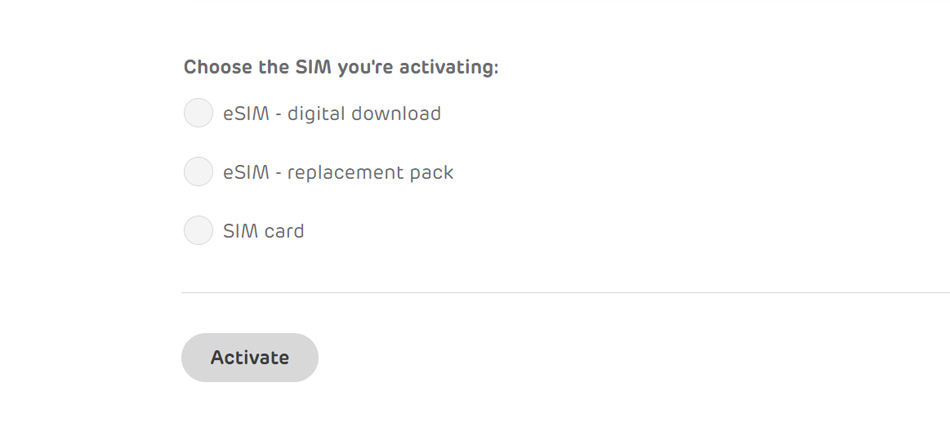Pick the SIM card radio button

(198, 230)
